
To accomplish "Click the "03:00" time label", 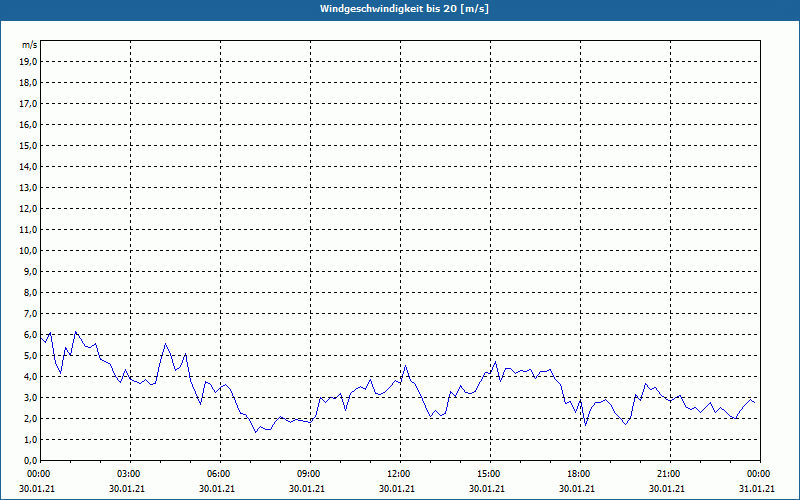I will [x=131, y=474].
